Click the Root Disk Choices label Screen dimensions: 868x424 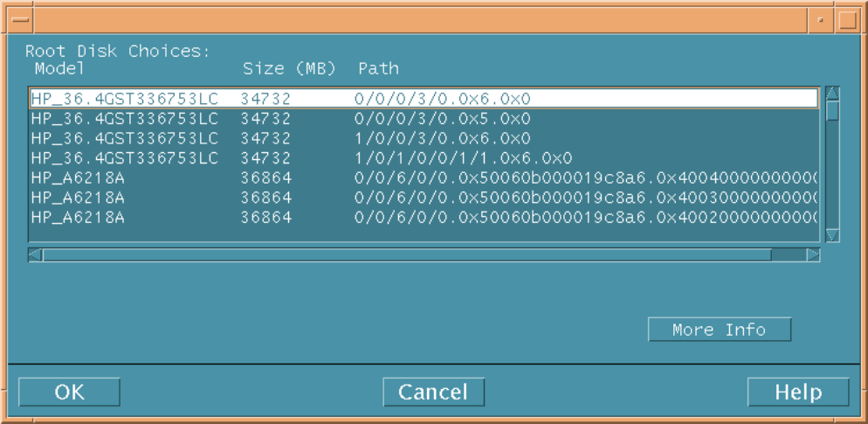pyautogui.click(x=118, y=52)
